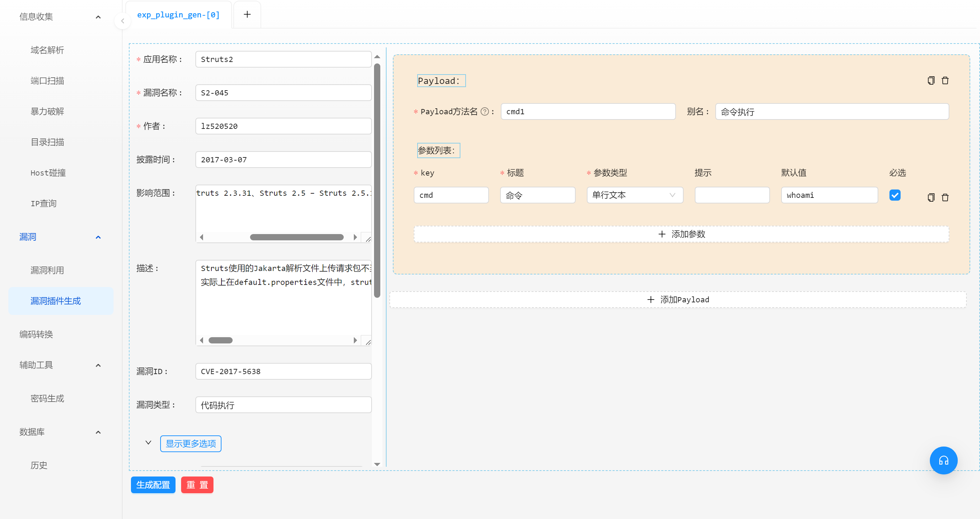Open the 参数类型 dropdown showing 单行文本

click(x=634, y=195)
